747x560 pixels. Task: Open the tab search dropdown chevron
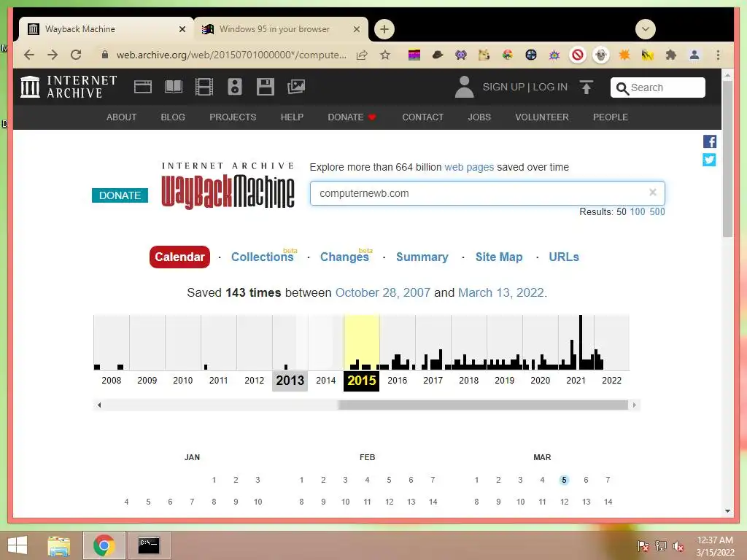tap(646, 29)
